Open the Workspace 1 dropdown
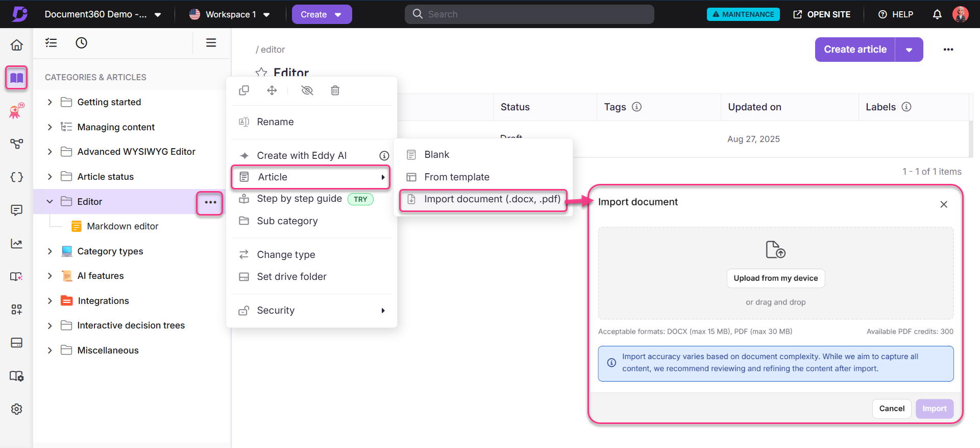Image resolution: width=980 pixels, height=448 pixels. (229, 14)
